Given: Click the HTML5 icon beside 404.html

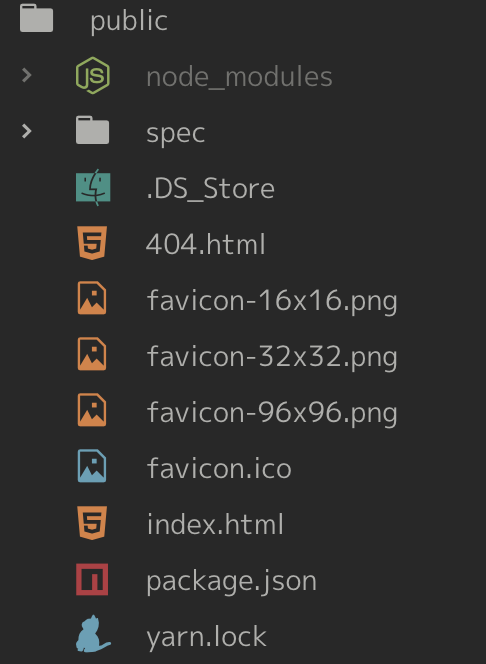Looking at the screenshot, I should click(x=92, y=243).
